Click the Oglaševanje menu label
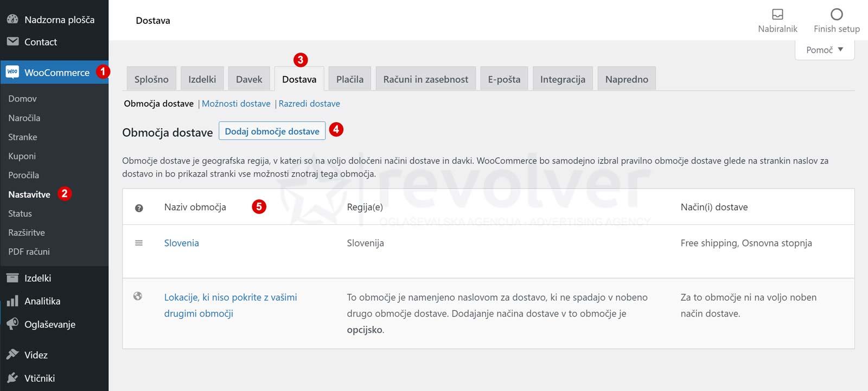This screenshot has width=868, height=391. (50, 324)
